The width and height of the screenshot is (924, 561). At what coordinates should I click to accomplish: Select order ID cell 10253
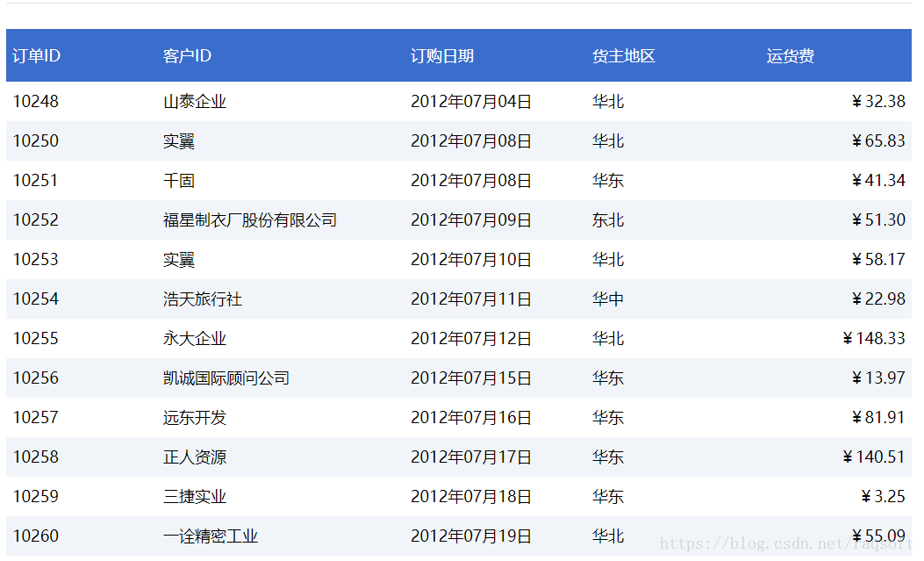[x=36, y=259]
